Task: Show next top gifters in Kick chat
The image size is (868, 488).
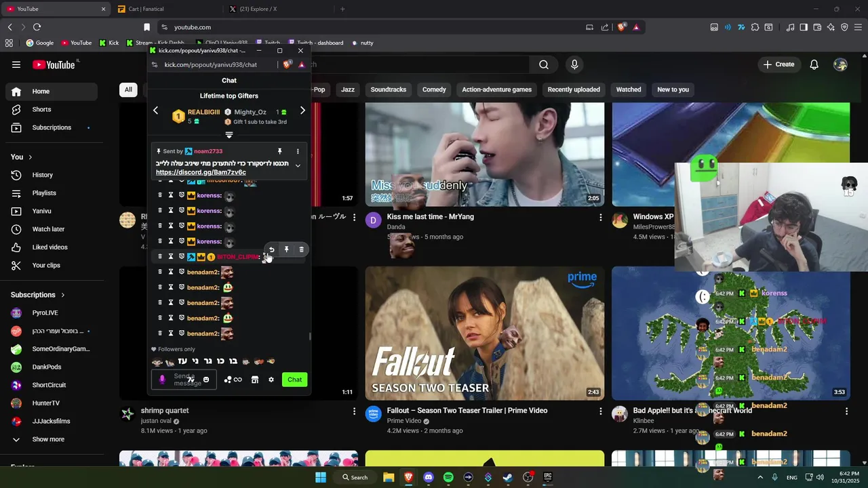Action: [x=302, y=110]
